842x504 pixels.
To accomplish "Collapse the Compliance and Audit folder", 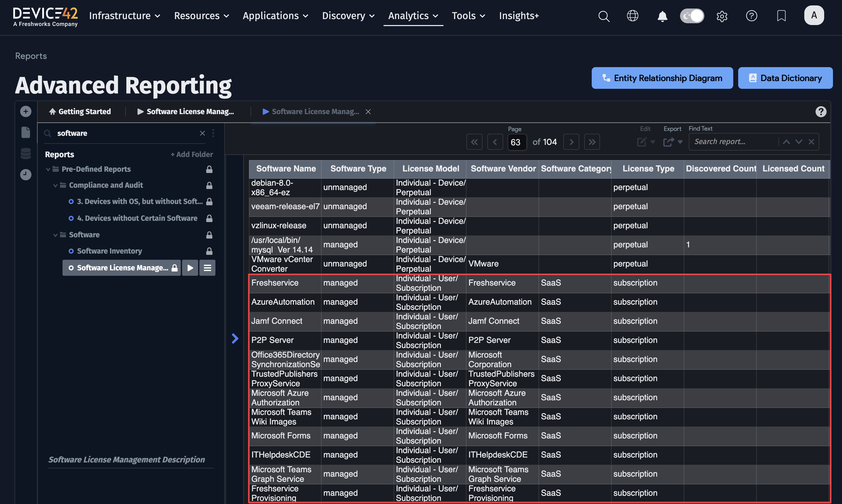I will pyautogui.click(x=56, y=185).
